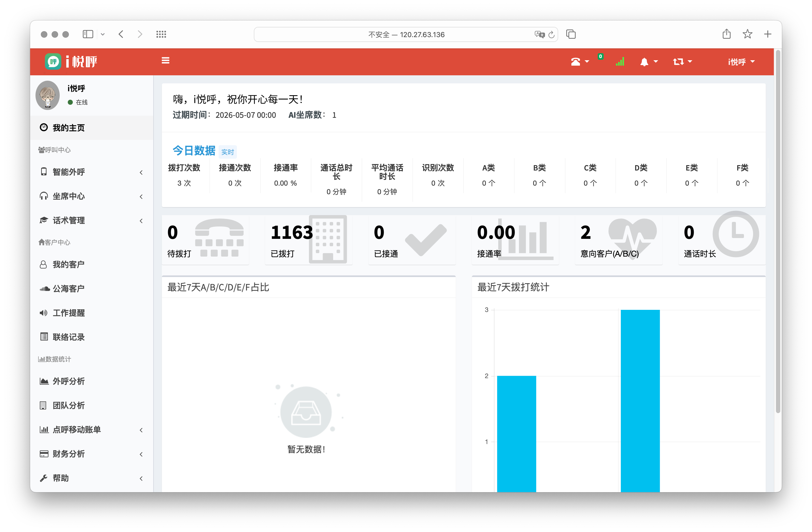The image size is (812, 532).
Task: Open the notification bell dropdown
Action: 644,62
